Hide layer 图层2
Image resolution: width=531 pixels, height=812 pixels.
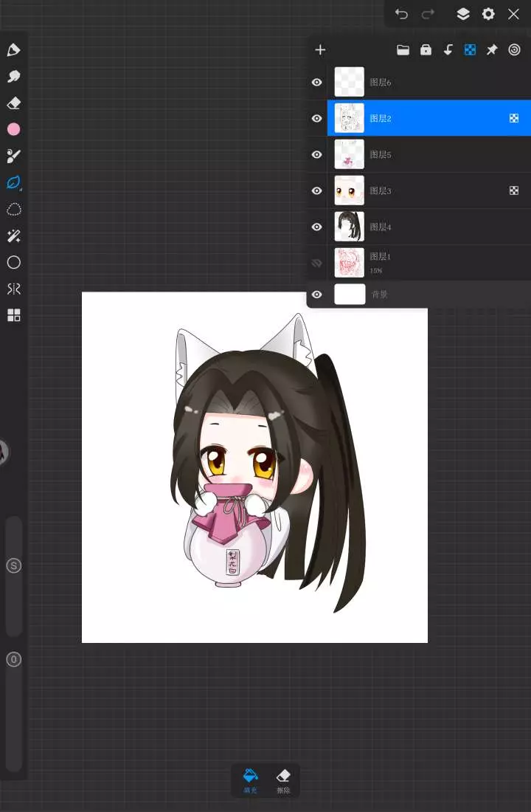point(316,118)
